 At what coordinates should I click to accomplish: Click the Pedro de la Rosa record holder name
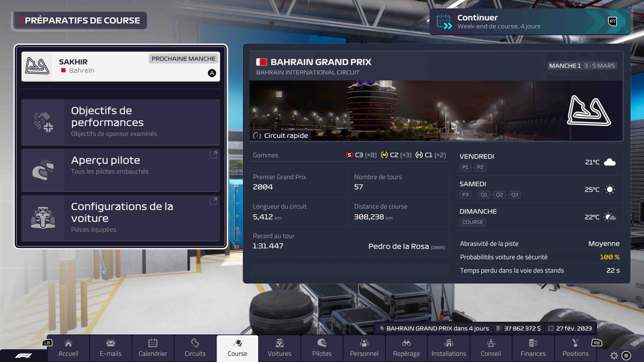click(x=398, y=246)
